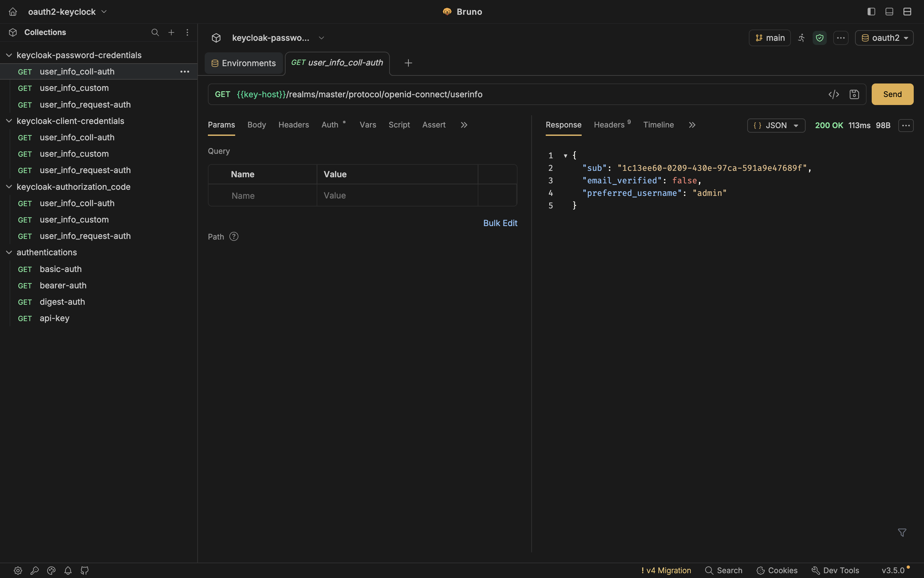
Task: Click version v3.5.0 in status bar
Action: (x=893, y=570)
